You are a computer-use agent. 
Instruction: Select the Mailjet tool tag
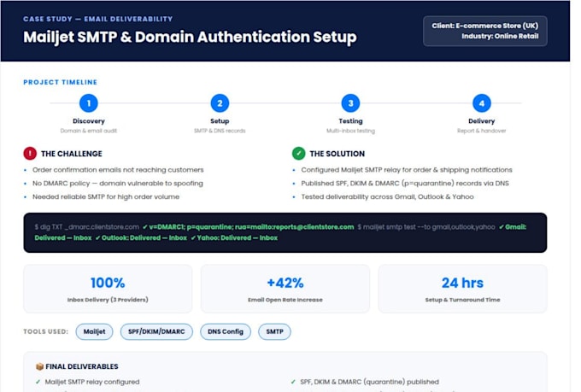point(94,331)
